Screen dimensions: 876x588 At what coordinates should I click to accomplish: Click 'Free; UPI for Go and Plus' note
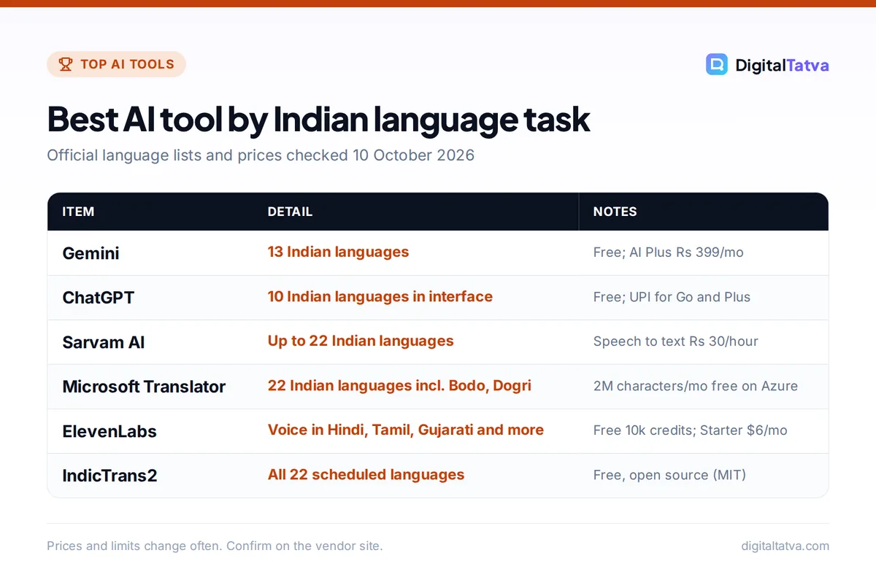coord(672,297)
